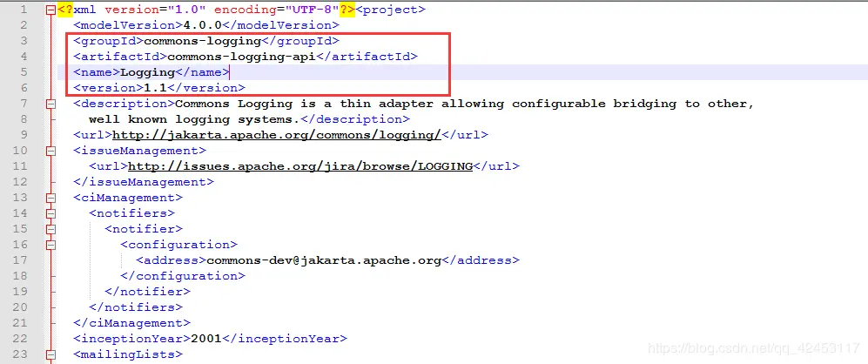
Task: Click the text "well known logging systems."
Action: click(194, 119)
